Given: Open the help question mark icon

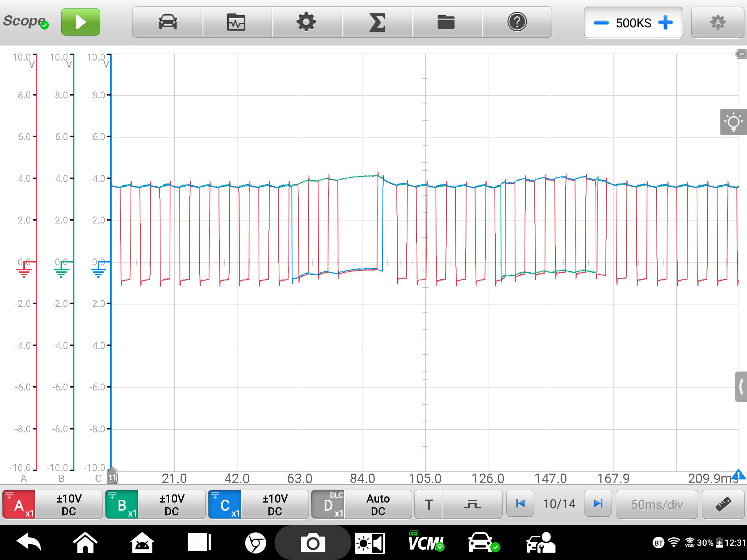Looking at the screenshot, I should point(517,22).
